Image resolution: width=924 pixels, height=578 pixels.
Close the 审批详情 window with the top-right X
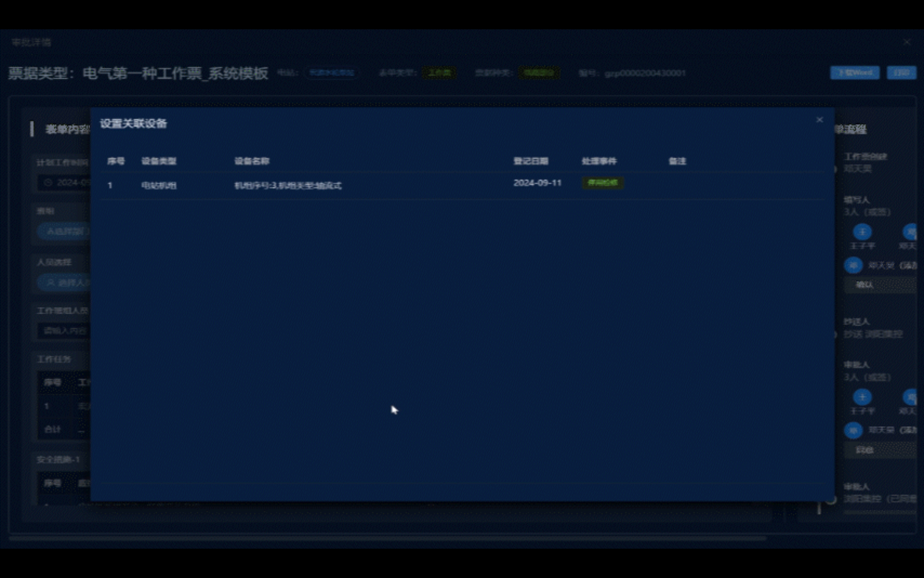coord(907,42)
